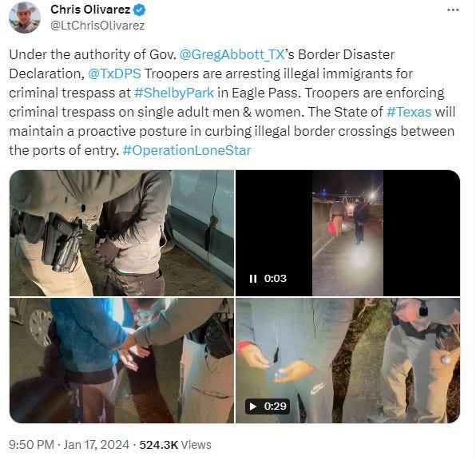Play the 0:29 video
The width and height of the screenshot is (476, 460).
coord(253,406)
